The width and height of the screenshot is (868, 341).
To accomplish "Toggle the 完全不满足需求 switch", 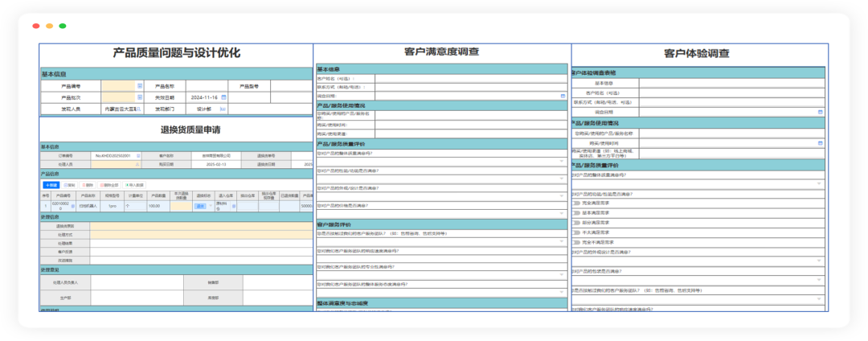I will [576, 242].
